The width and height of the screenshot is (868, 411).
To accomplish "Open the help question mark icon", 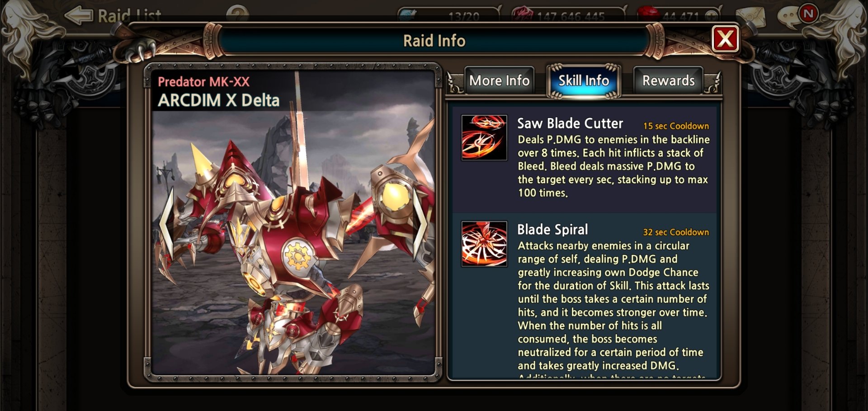I will (x=237, y=14).
